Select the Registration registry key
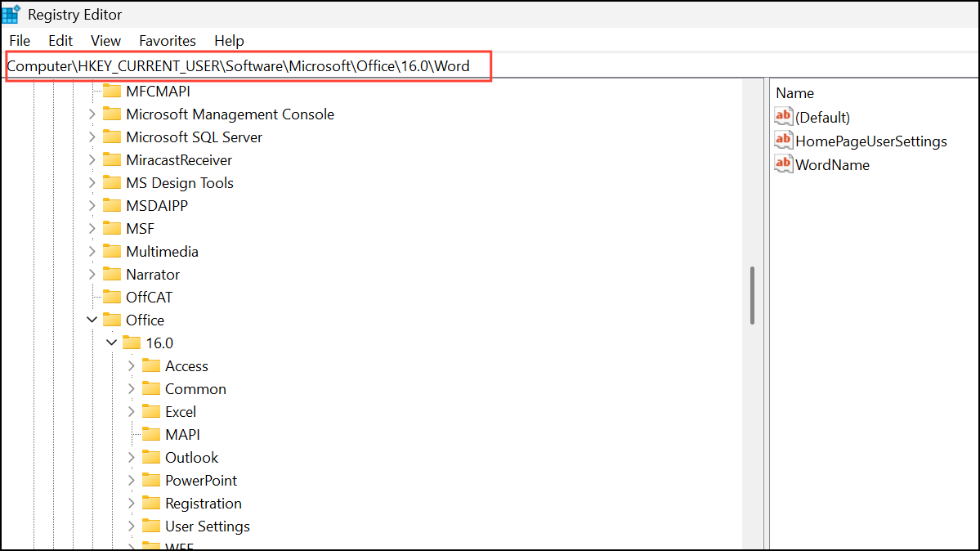Image resolution: width=980 pixels, height=551 pixels. [203, 503]
